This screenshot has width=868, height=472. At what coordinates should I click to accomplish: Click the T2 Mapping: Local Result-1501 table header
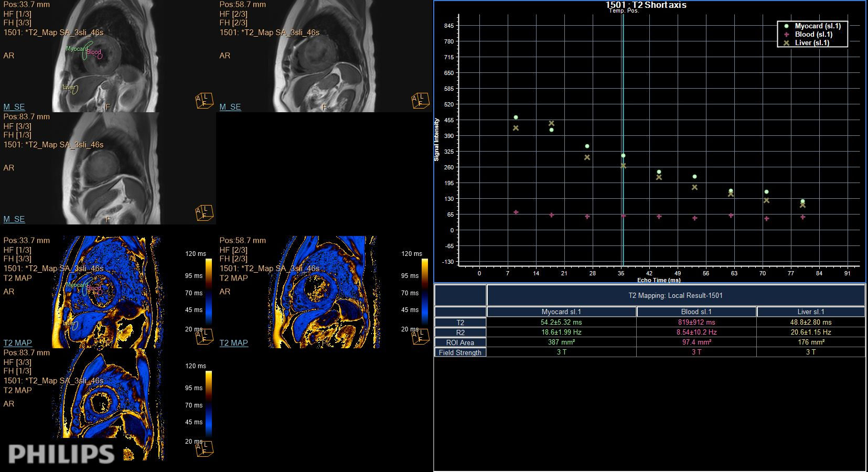tap(675, 295)
